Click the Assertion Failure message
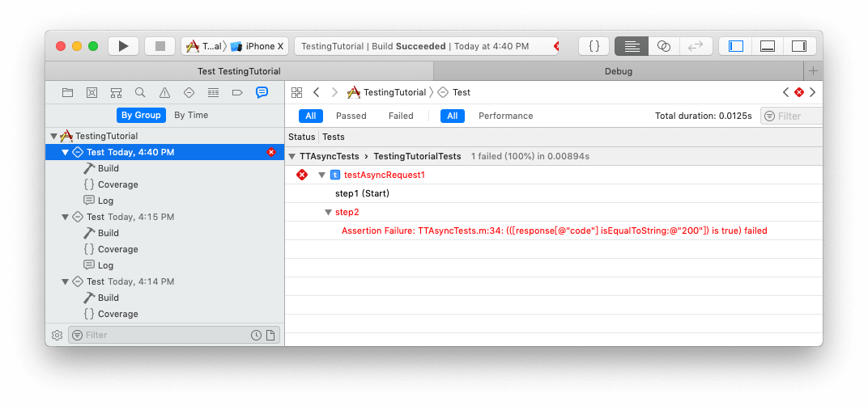Image resolution: width=868 pixels, height=406 pixels. [554, 230]
